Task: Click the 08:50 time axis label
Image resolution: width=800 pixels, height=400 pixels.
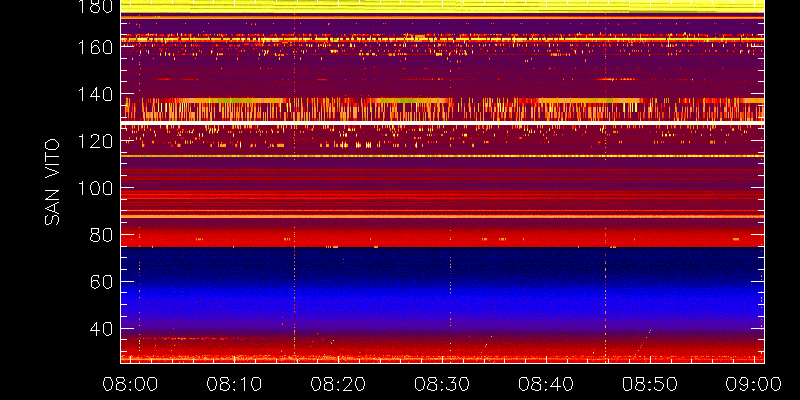Action: pyautogui.click(x=650, y=384)
